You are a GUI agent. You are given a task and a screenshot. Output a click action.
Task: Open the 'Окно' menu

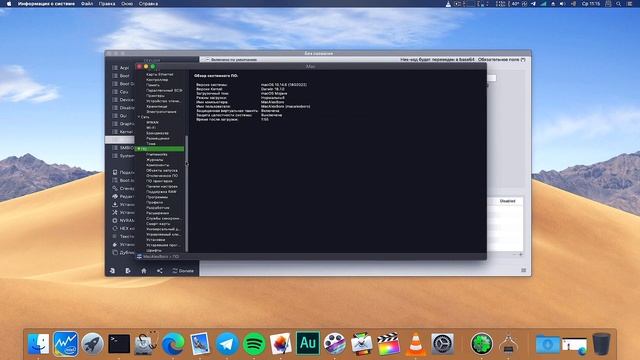(127, 4)
